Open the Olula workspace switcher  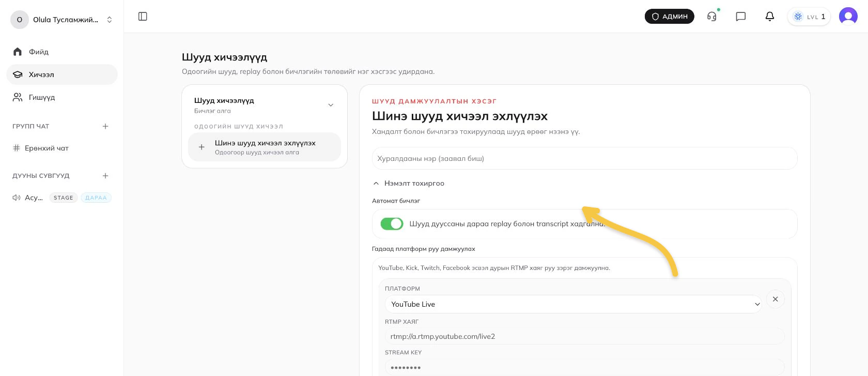[x=62, y=20]
